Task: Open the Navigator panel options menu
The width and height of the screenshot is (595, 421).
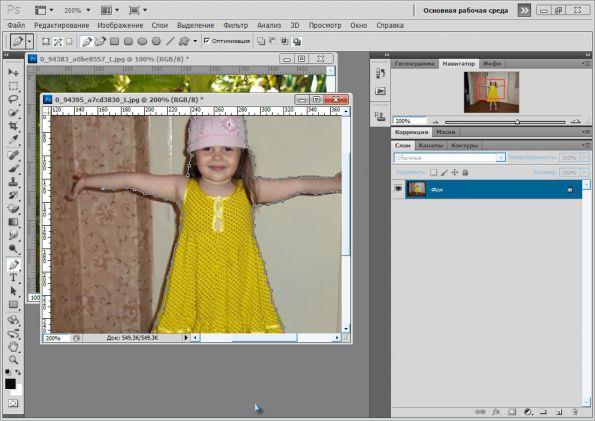Action: (586, 64)
